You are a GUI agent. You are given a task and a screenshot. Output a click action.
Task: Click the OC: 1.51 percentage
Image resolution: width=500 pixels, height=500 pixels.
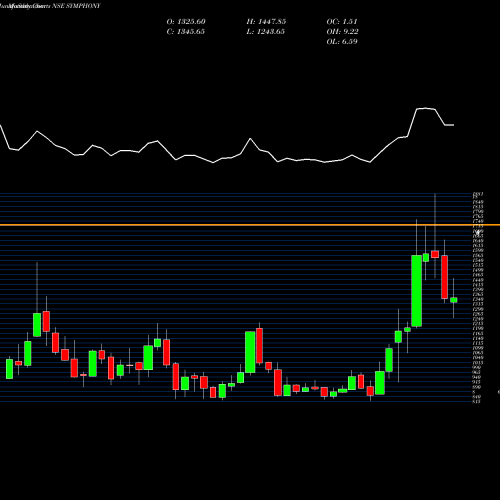point(342,22)
